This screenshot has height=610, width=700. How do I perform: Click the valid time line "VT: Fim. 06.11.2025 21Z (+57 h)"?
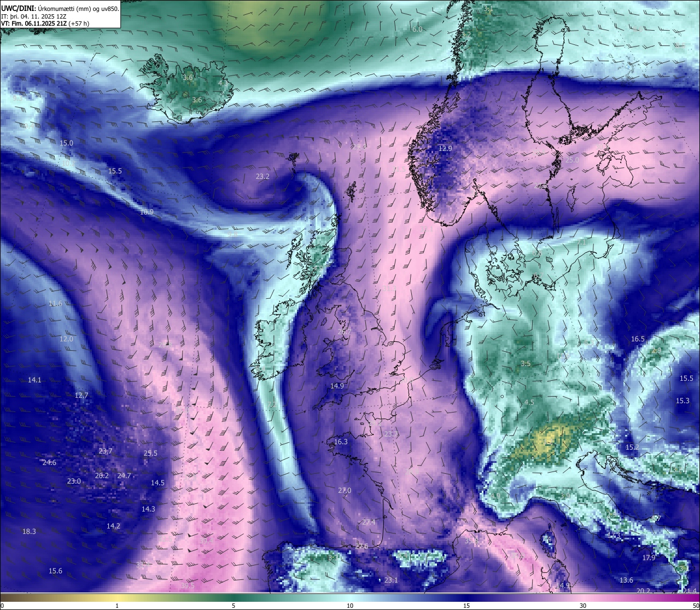(x=45, y=24)
